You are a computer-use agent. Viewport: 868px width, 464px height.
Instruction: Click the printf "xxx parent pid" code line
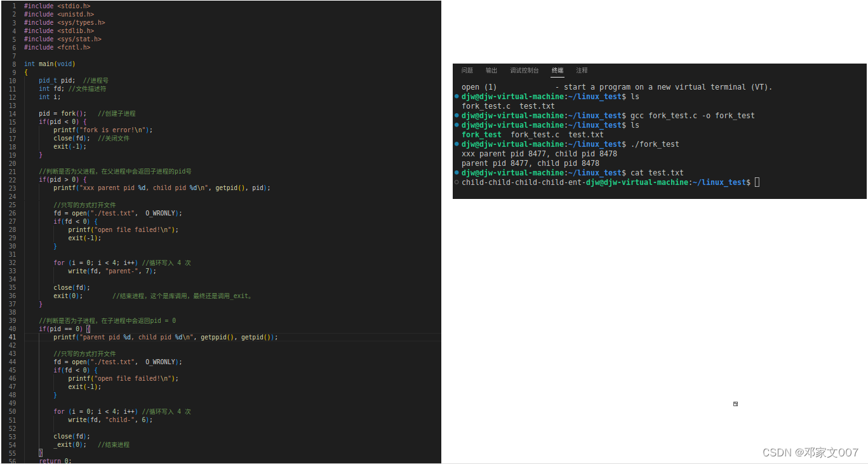[x=162, y=188]
